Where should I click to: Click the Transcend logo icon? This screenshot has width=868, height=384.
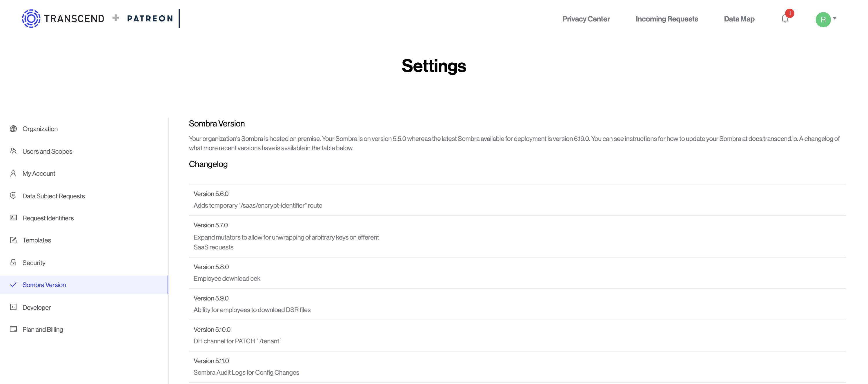point(31,19)
